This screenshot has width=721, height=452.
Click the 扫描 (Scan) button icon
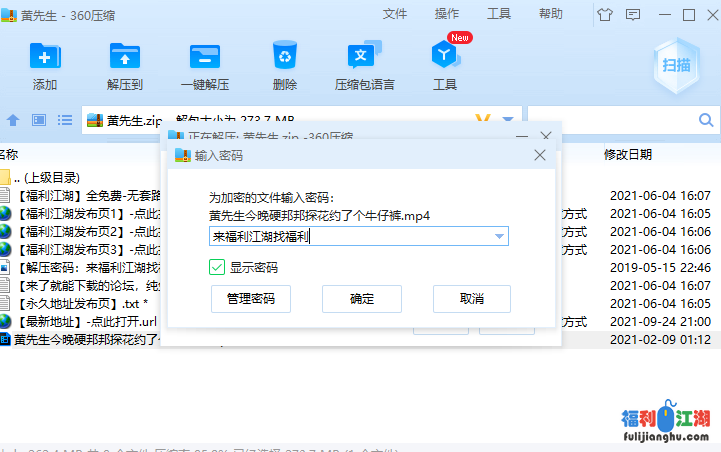click(x=676, y=64)
